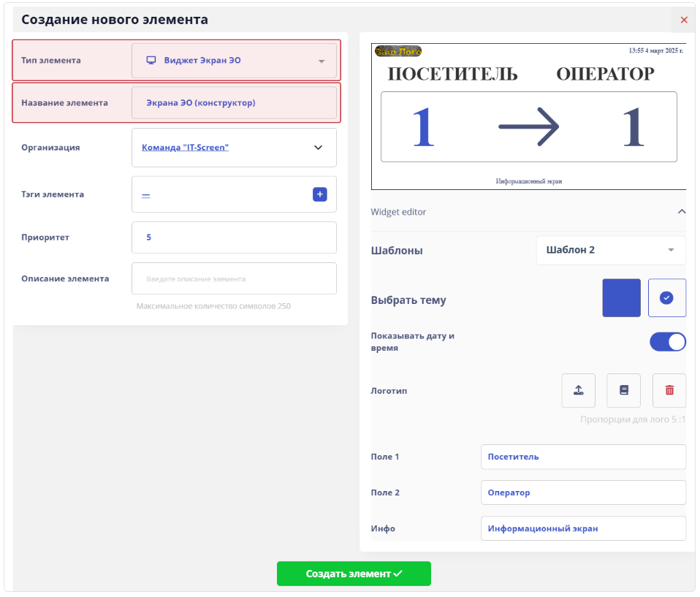The image size is (700, 597).
Task: Expand the Organization dropdown
Action: 318,148
